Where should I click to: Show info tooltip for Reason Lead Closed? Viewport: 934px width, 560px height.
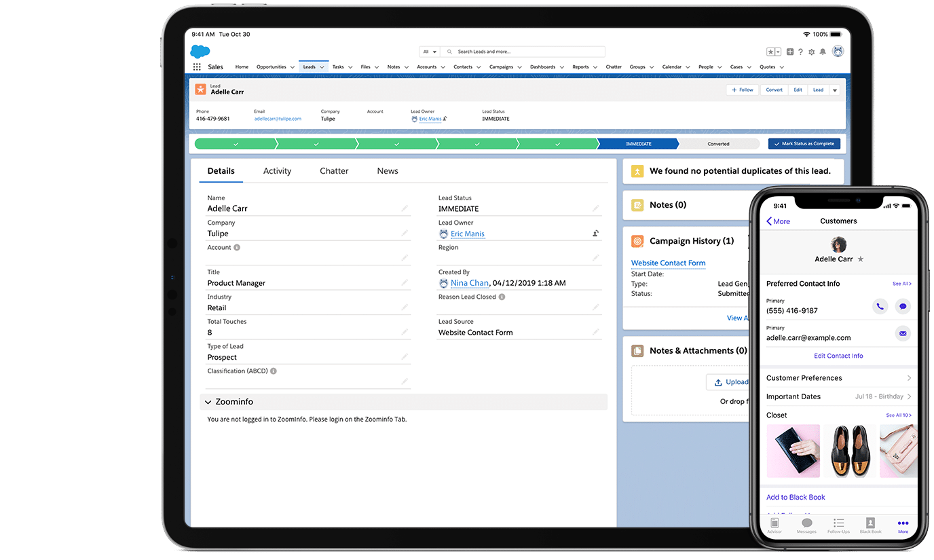[502, 297]
